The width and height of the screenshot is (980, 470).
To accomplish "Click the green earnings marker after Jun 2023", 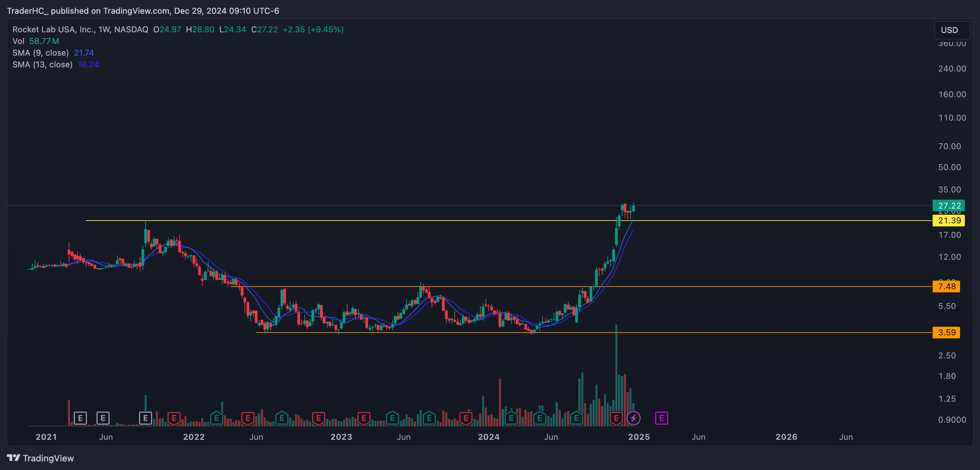I will coord(429,418).
